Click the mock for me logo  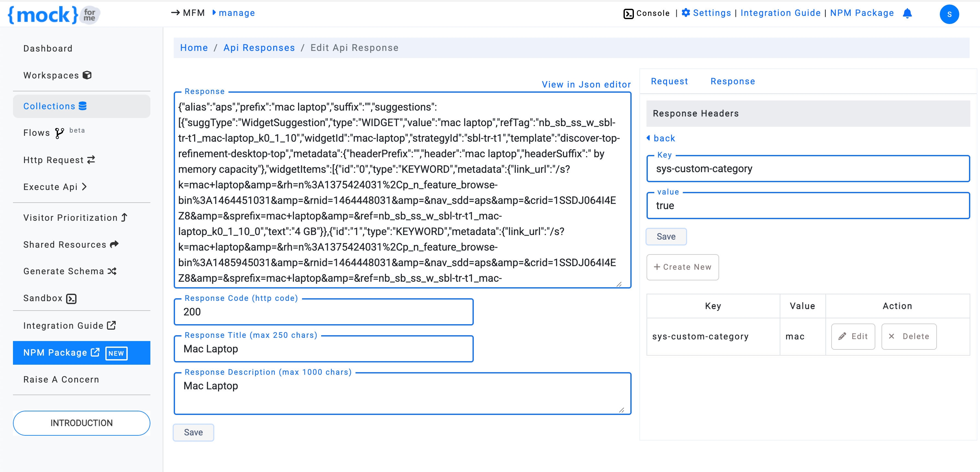(54, 15)
